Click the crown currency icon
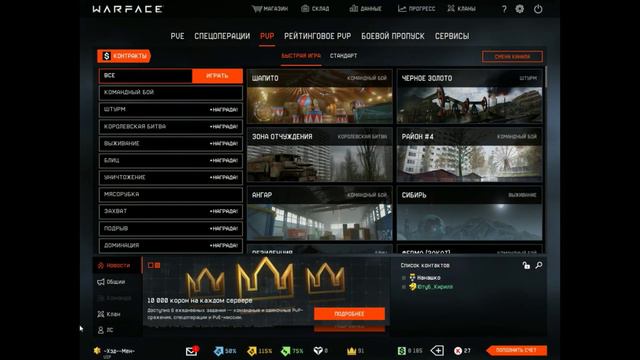Viewport: 640px width, 360px height. click(x=351, y=351)
